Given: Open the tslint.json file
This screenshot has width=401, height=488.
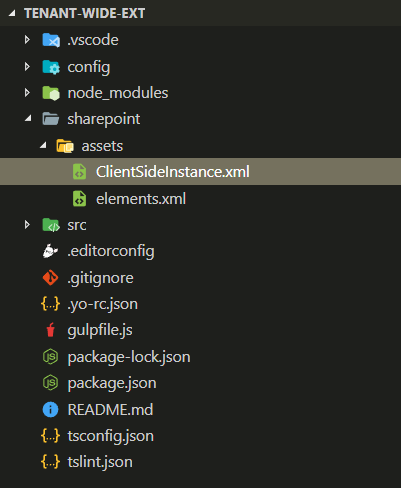Looking at the screenshot, I should coord(100,462).
